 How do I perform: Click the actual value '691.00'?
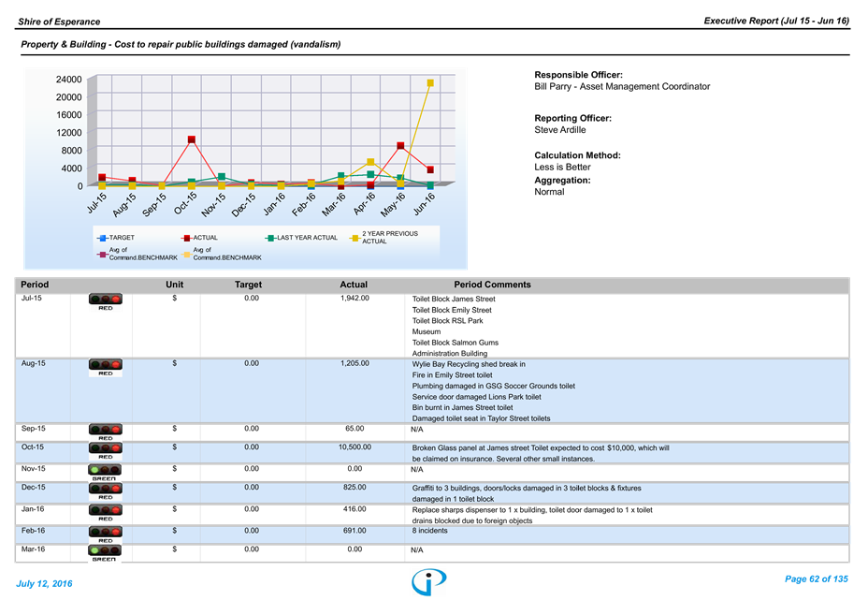click(x=354, y=531)
